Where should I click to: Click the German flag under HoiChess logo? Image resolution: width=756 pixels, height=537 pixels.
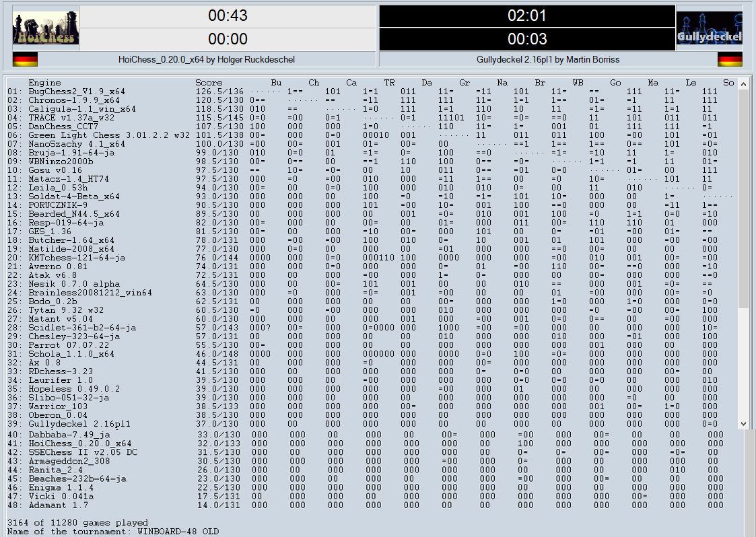coord(25,60)
